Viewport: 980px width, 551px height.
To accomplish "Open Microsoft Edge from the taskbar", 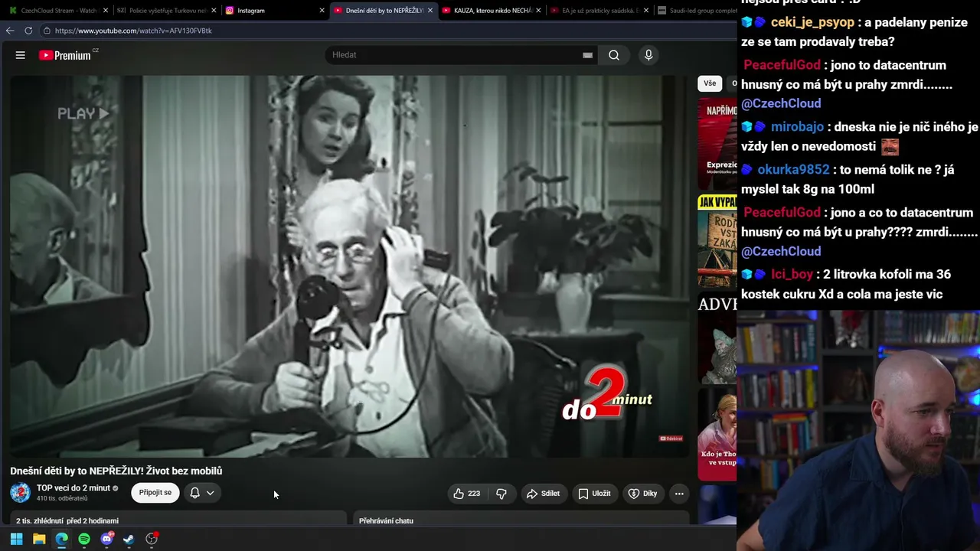I will tap(61, 539).
